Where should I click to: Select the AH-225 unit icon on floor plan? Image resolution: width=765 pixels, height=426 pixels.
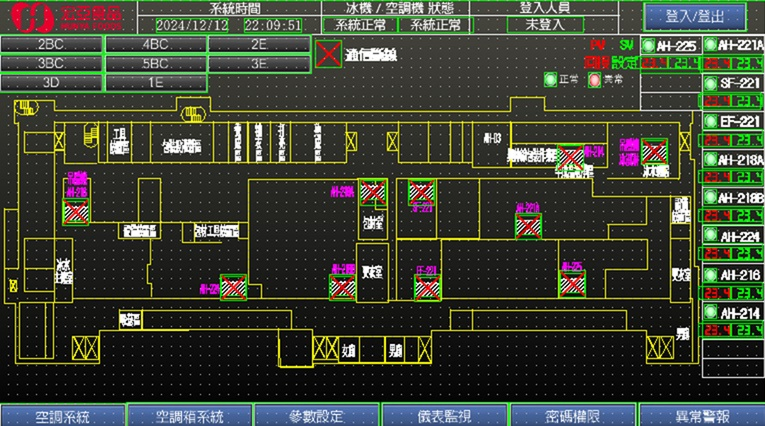pyautogui.click(x=572, y=287)
